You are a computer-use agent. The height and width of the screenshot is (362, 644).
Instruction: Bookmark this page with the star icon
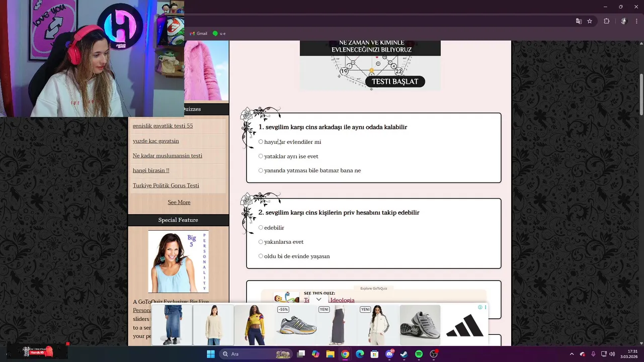click(x=590, y=21)
